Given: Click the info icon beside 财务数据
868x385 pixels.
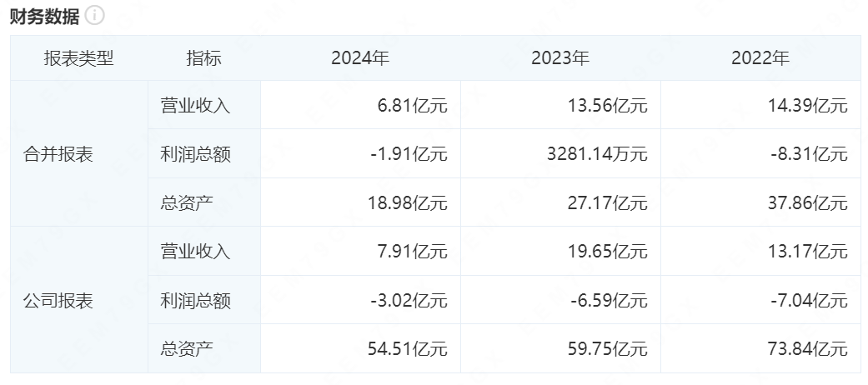Looking at the screenshot, I should pos(95,16).
